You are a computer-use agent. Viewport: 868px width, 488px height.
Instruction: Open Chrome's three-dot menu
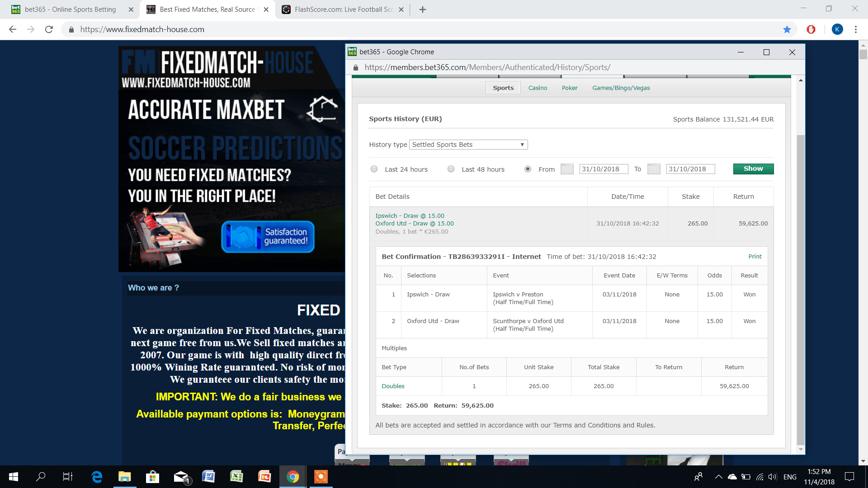(x=856, y=29)
